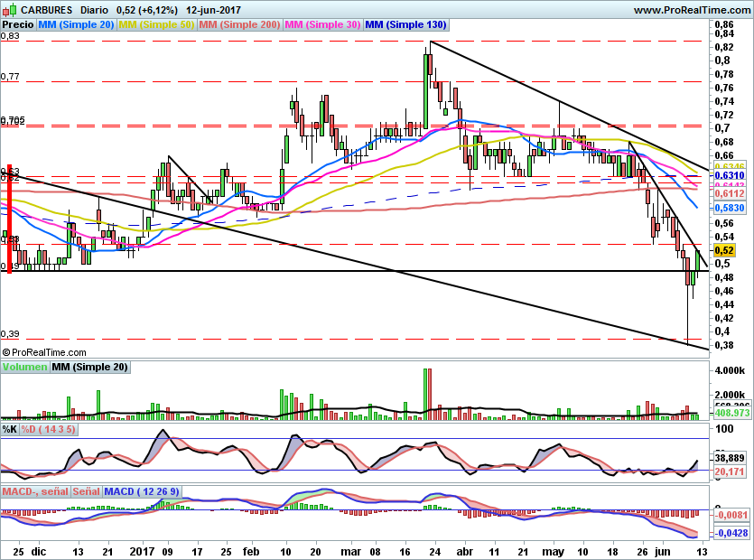Click the -0,0428 MACD value tag
This screenshot has height=560, width=754.
(x=731, y=533)
